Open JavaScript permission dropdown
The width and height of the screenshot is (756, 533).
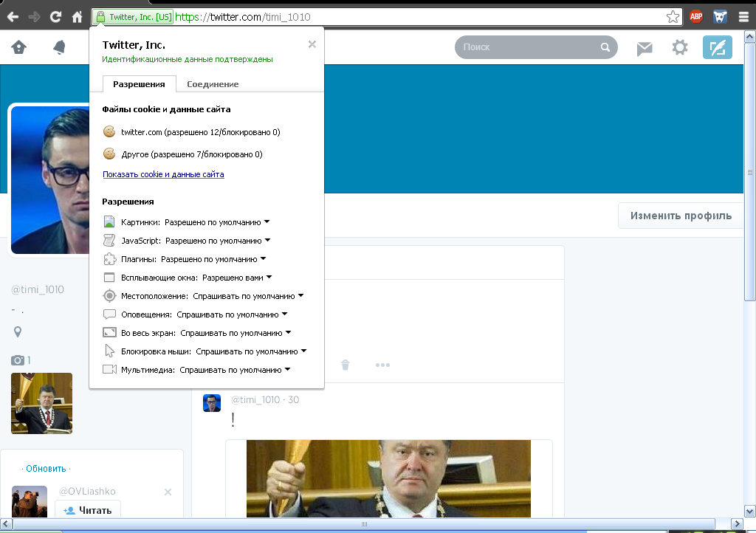(x=267, y=240)
